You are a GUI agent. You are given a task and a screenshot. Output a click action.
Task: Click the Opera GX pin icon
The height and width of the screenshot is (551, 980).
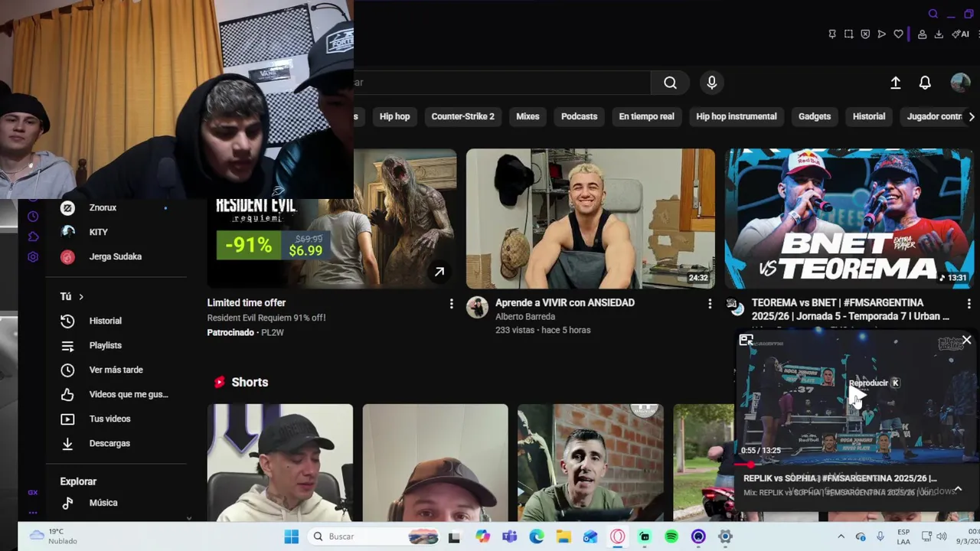pyautogui.click(x=832, y=34)
